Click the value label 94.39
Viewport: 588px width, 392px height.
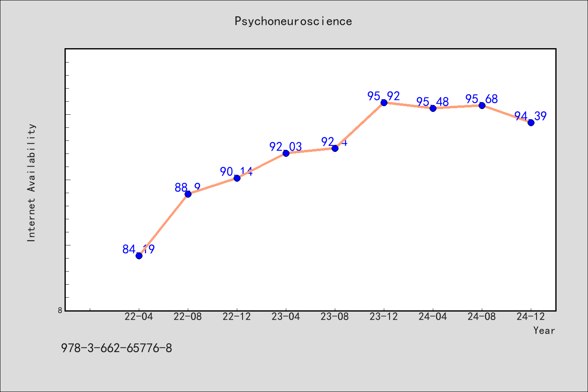point(530,116)
